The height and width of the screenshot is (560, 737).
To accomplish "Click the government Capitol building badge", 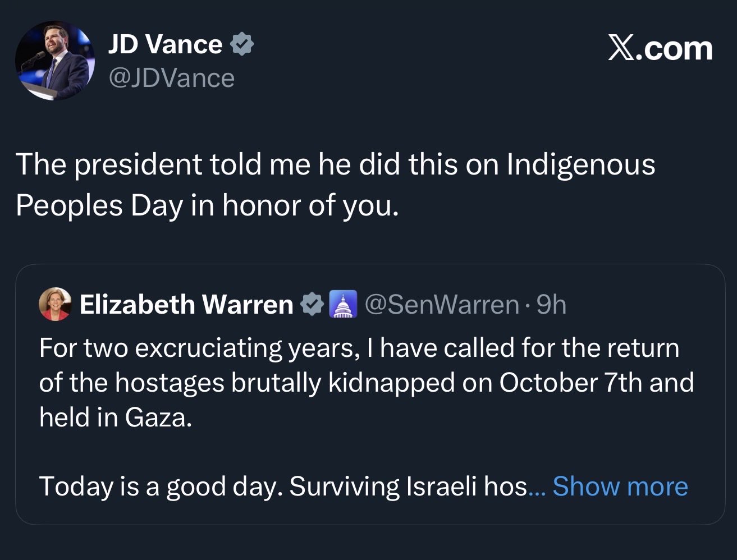I will click(342, 304).
